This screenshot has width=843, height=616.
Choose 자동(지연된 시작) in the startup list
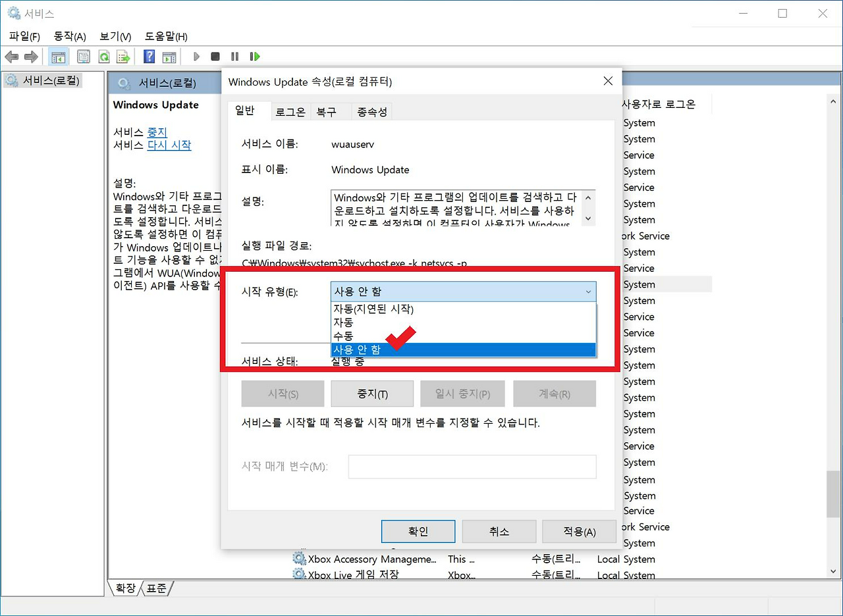pos(463,309)
